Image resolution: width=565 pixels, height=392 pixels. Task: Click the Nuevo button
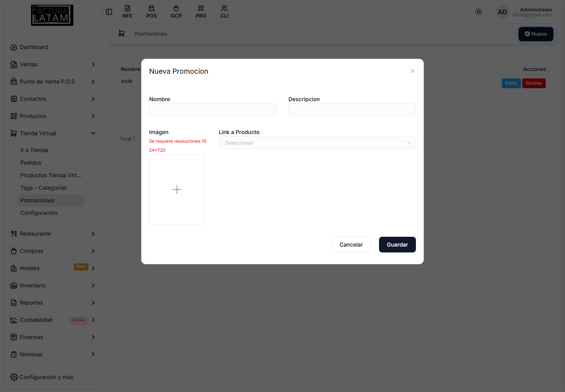tap(536, 34)
